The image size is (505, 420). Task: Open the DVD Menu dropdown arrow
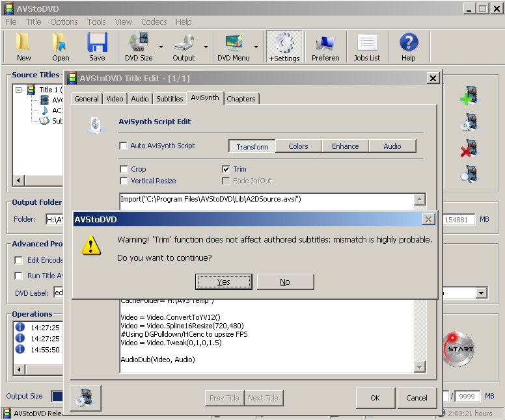click(x=256, y=47)
